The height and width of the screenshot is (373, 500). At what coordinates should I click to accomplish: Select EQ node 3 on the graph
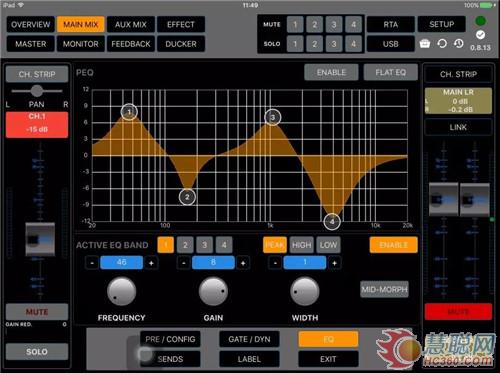click(x=273, y=117)
